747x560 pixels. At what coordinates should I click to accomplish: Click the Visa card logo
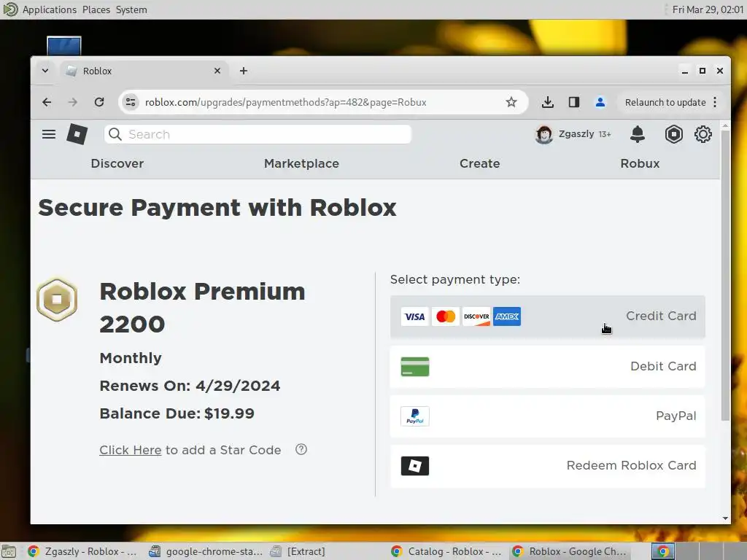pyautogui.click(x=414, y=316)
